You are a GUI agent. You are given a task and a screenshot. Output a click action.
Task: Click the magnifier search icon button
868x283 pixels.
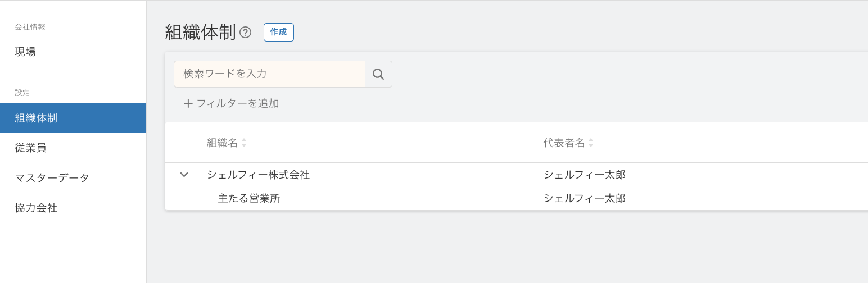pos(378,74)
